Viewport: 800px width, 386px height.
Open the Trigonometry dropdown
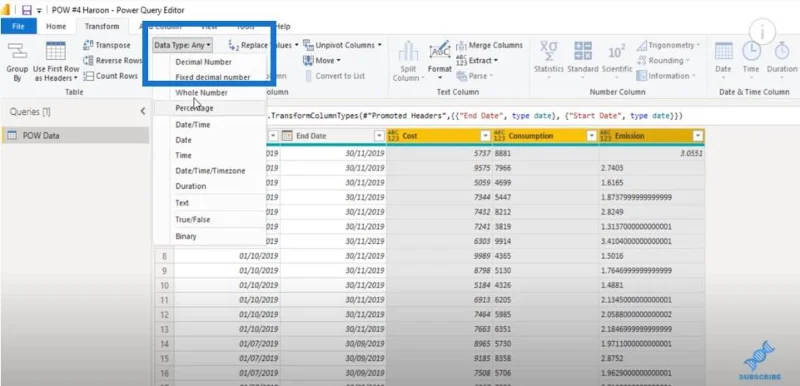pyautogui.click(x=668, y=45)
